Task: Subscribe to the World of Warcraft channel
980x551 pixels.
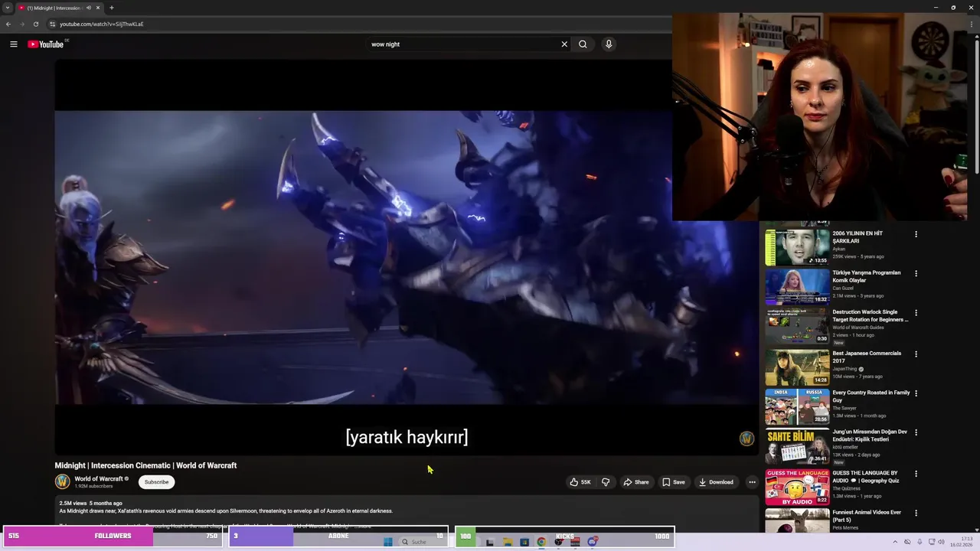Action: (156, 482)
